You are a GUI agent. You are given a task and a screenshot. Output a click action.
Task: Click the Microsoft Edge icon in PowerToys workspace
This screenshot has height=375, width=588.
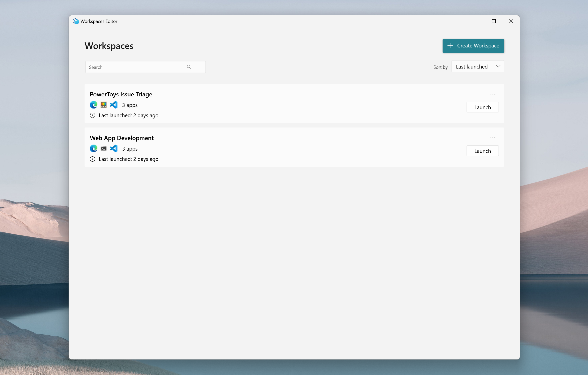[93, 105]
